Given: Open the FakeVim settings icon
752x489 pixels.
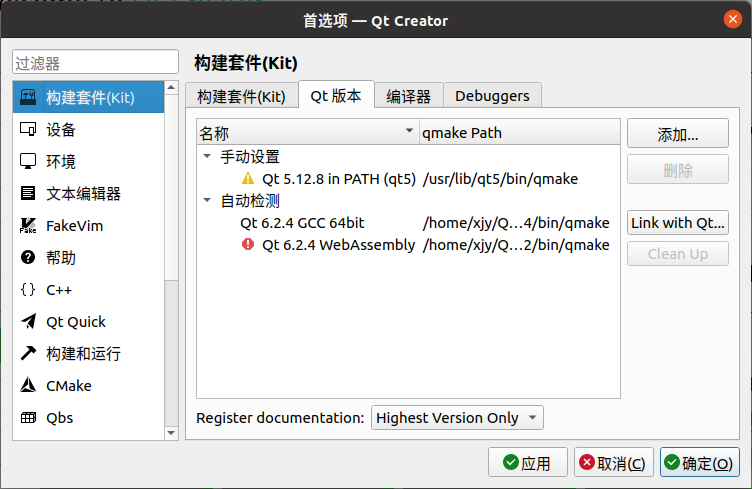Looking at the screenshot, I should coord(28,225).
